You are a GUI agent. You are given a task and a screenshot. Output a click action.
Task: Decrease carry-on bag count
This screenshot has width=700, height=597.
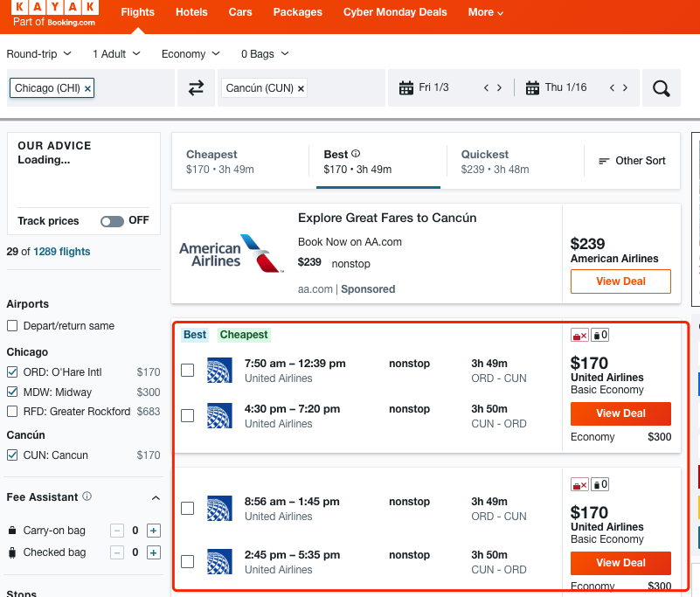click(117, 531)
